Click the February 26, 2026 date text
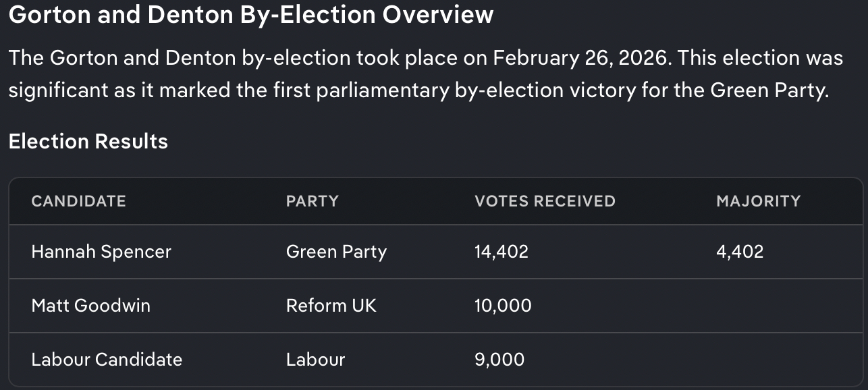Screen dimensions: 868x390 tap(581, 58)
